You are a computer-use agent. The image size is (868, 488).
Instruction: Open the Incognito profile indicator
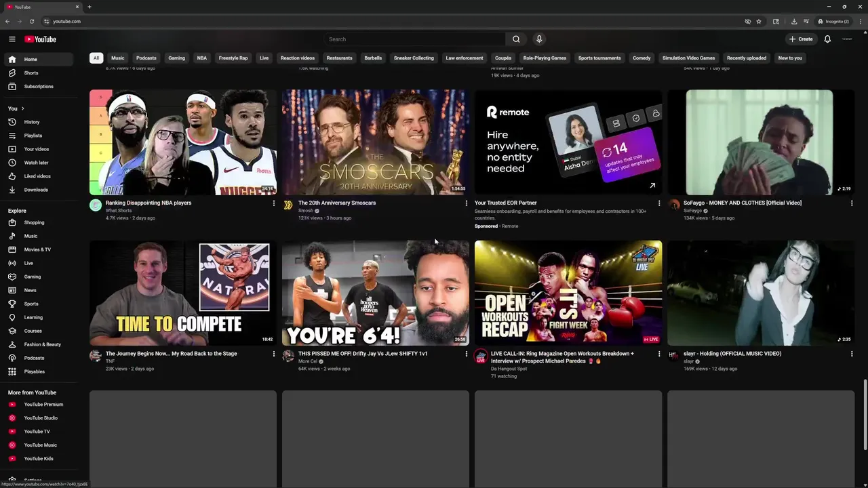833,21
